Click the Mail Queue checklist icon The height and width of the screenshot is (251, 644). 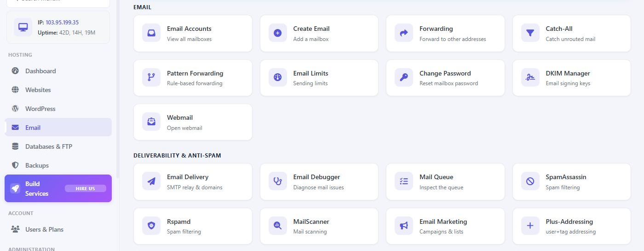point(404,181)
